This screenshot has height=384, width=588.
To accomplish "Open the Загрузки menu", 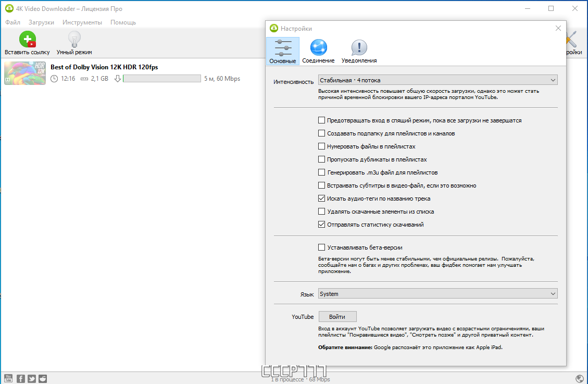I will click(41, 22).
